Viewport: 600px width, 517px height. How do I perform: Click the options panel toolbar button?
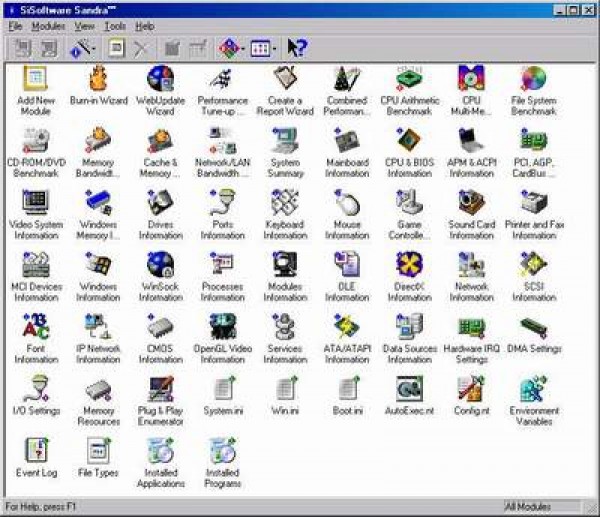tap(261, 48)
